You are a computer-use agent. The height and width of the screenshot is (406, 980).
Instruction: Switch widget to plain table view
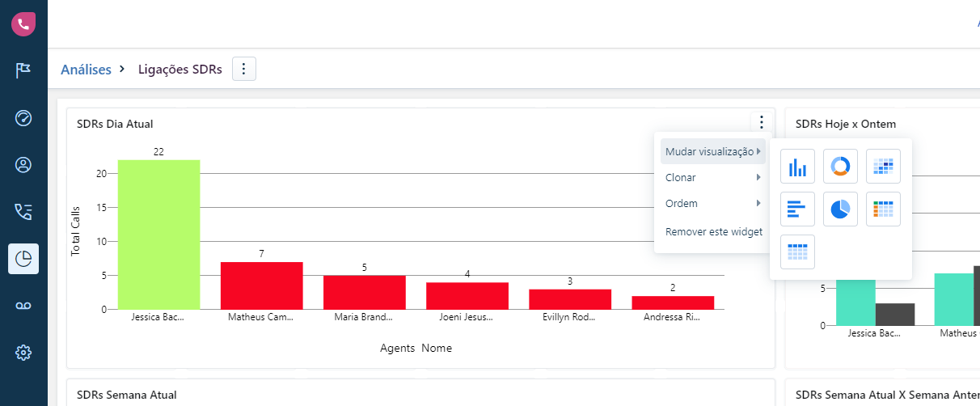(798, 252)
